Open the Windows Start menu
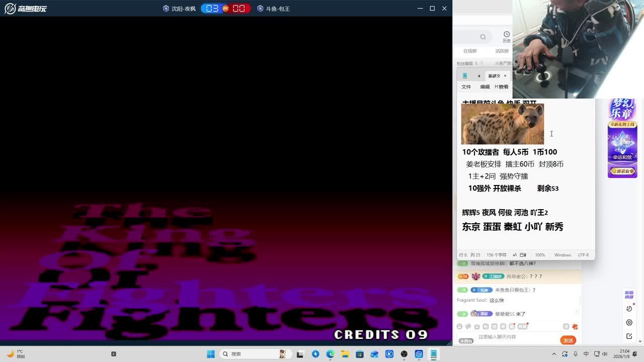This screenshot has height=362, width=644. coord(211,354)
